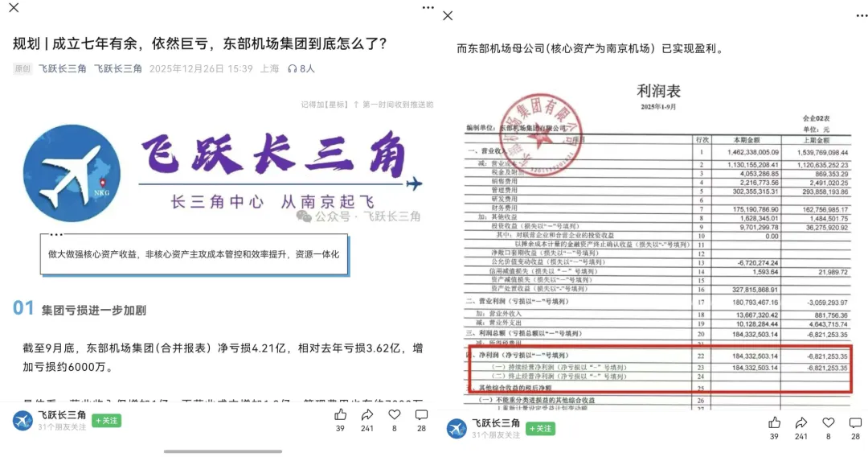
Task: Click +关注 follow button in left panel
Action: tap(106, 421)
